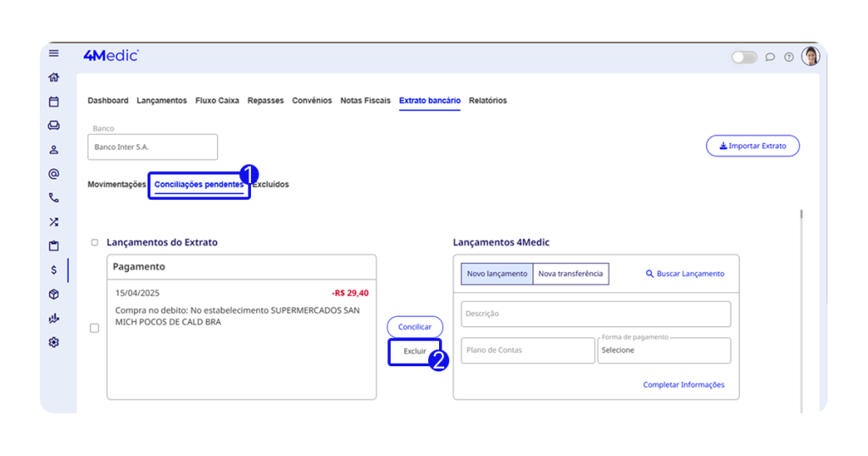Viewport: 868px width, 456px height.
Task: Click into the Descrição input field
Action: 595,314
